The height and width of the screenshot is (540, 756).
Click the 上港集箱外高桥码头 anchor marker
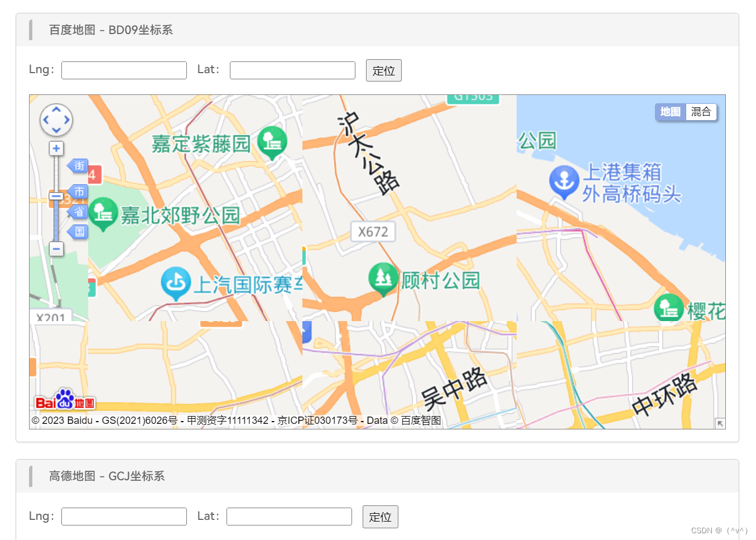[x=564, y=182]
